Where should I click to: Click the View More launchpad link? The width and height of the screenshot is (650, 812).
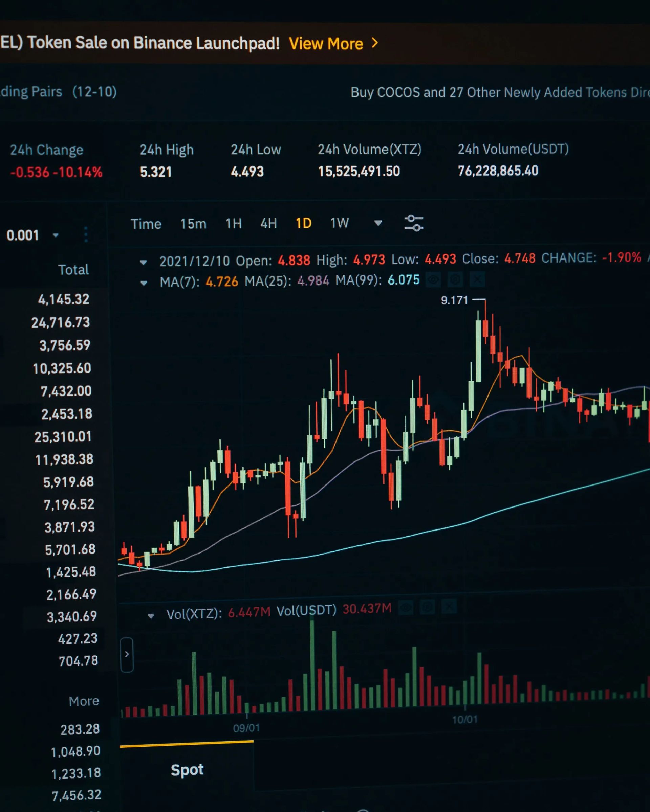pos(326,44)
